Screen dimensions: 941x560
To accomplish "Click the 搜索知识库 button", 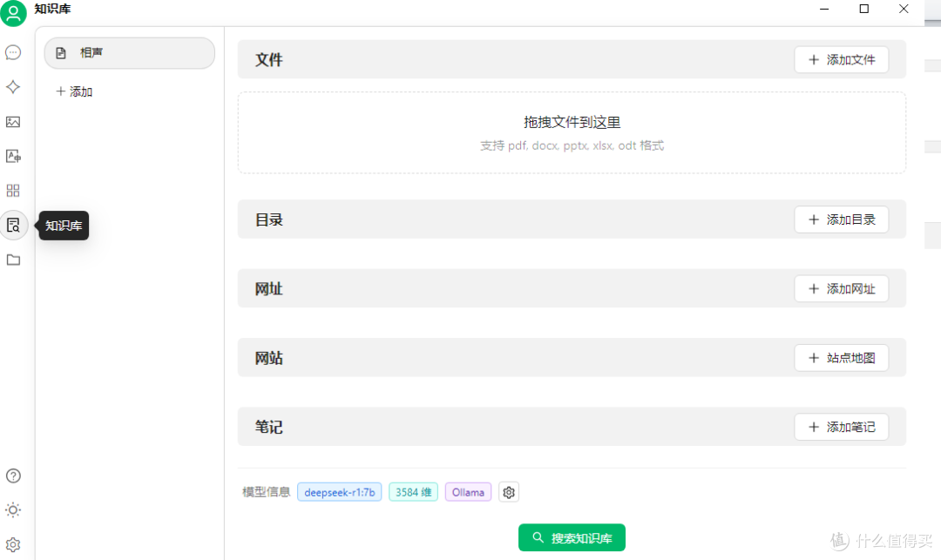I will tap(572, 538).
